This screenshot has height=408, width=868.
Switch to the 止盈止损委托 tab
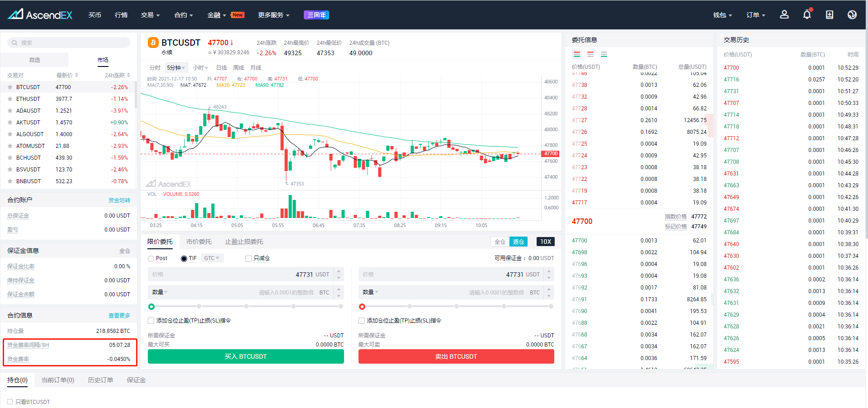tap(244, 242)
